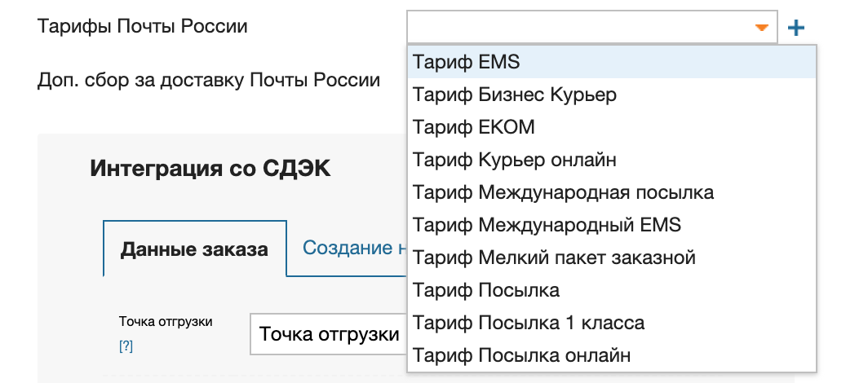Click the Russian Post tariffs combo box field
Image resolution: width=868 pixels, height=383 pixels.
tap(579, 28)
